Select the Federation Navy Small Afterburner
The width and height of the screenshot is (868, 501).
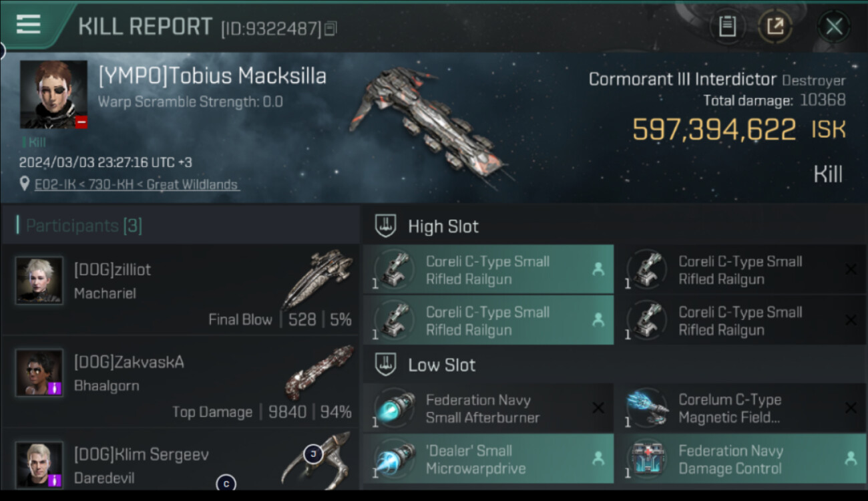[488, 408]
